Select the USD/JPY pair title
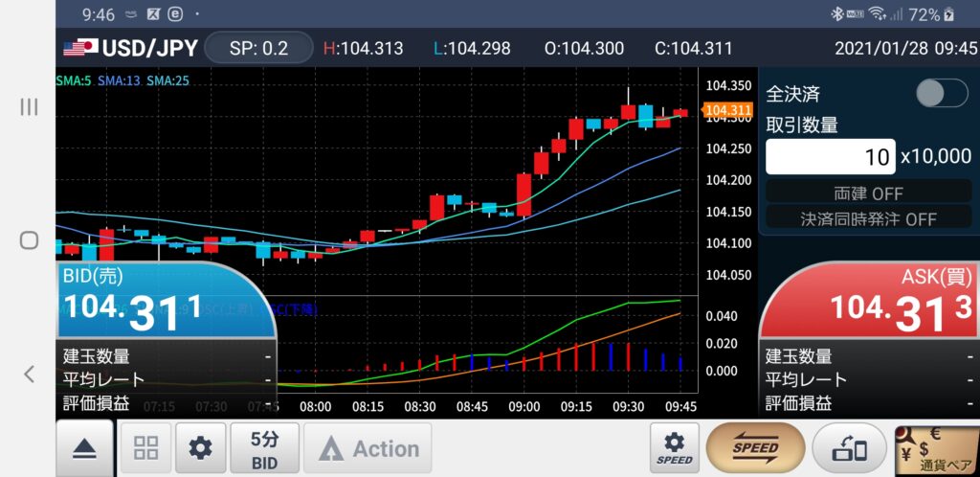The image size is (980, 477). pos(149,48)
